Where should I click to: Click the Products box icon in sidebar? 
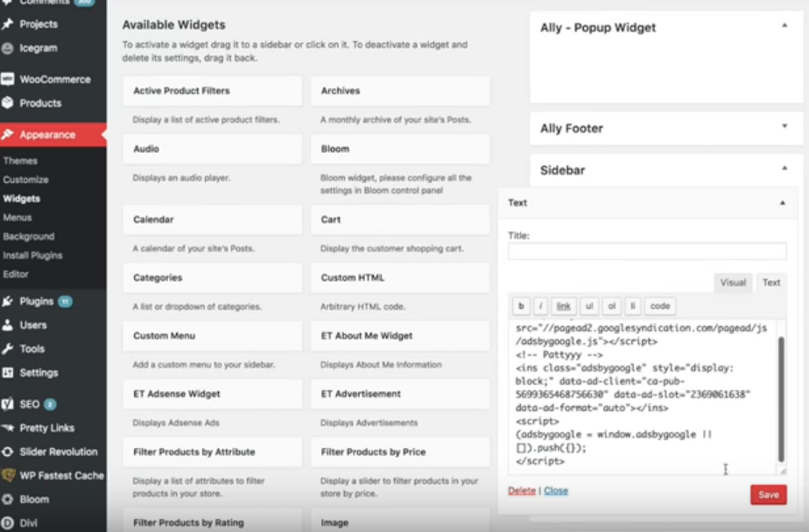click(x=7, y=102)
